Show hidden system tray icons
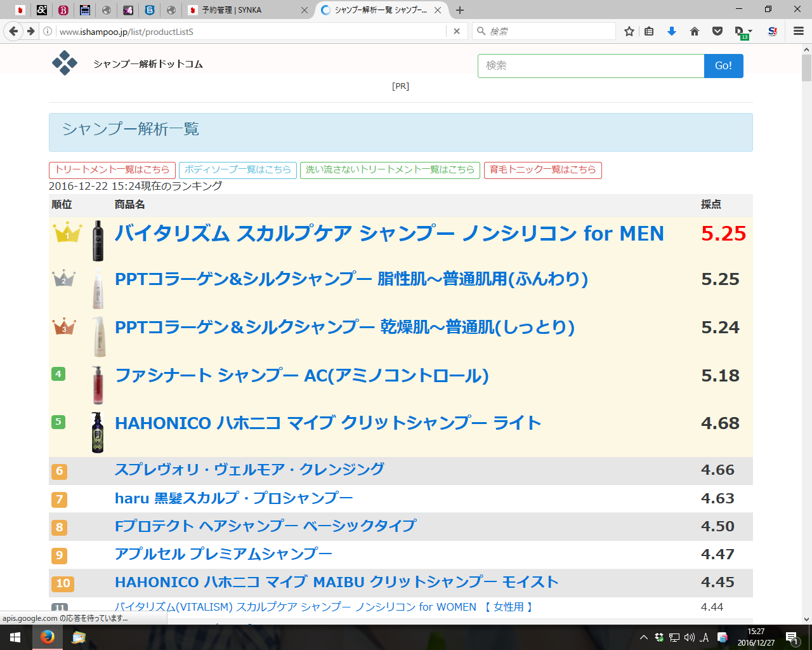 (x=643, y=637)
